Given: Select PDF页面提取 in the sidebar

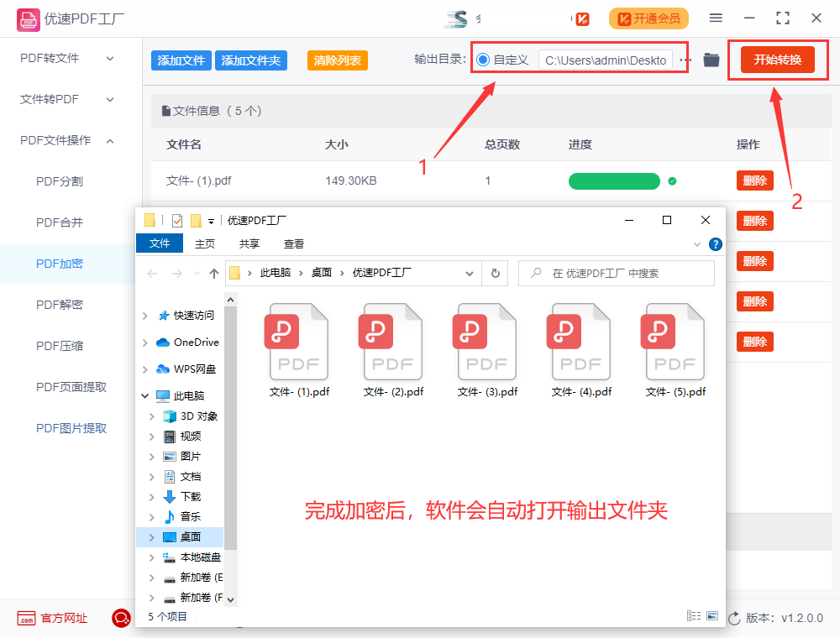Looking at the screenshot, I should point(71,387).
